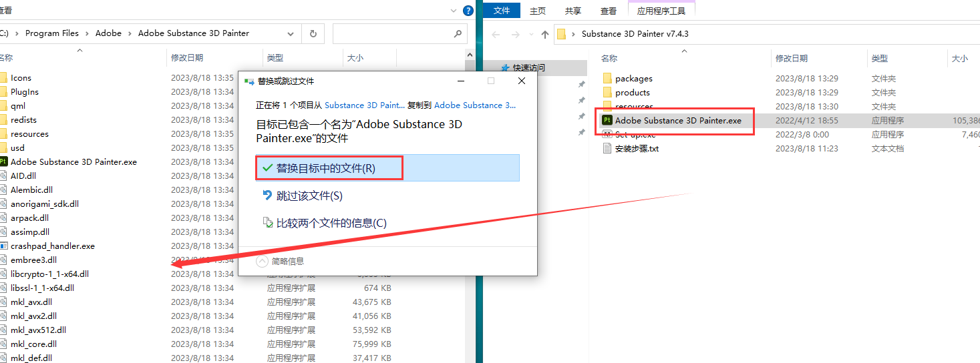Switch to the 查看 tab in the right window
Image resolution: width=980 pixels, height=363 pixels.
point(609,11)
